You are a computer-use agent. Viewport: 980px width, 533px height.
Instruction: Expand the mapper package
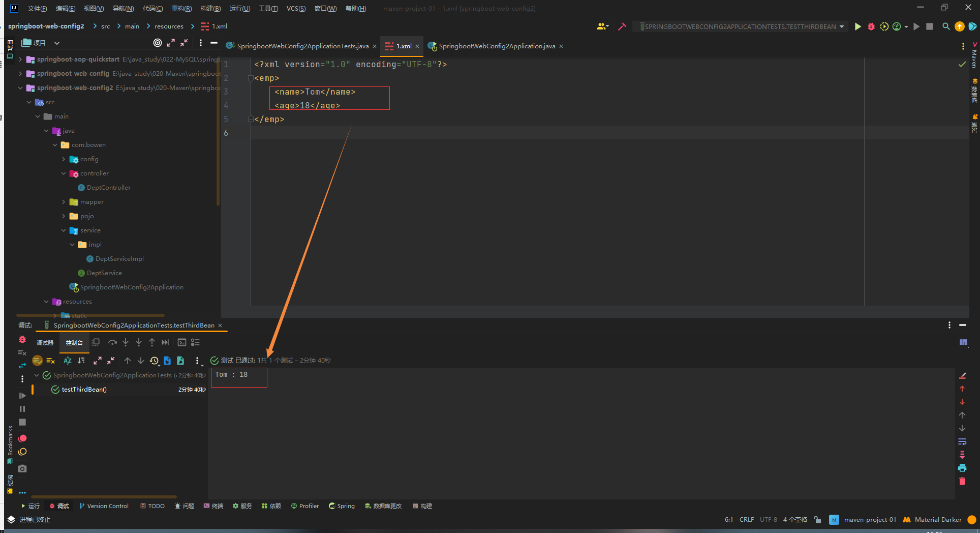tap(64, 202)
